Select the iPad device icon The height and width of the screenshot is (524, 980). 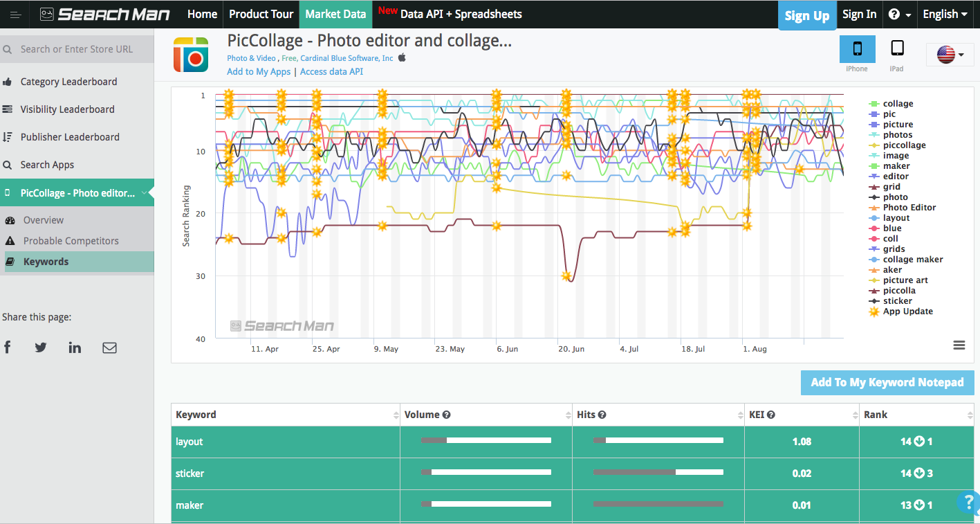point(897,48)
